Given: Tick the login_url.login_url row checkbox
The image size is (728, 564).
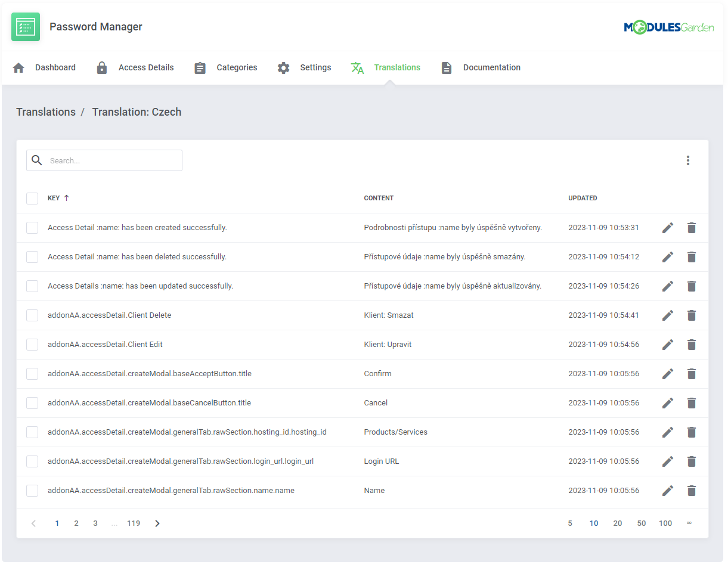Looking at the screenshot, I should [x=32, y=461].
